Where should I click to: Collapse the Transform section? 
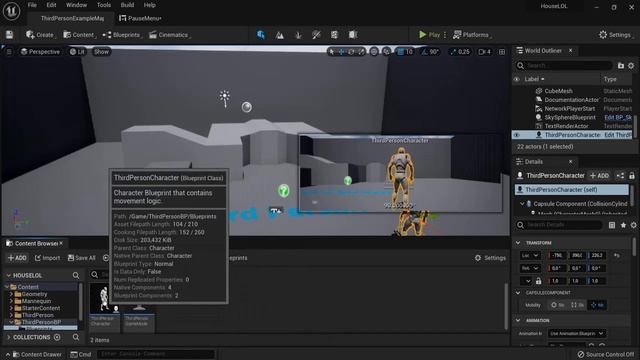[518, 243]
